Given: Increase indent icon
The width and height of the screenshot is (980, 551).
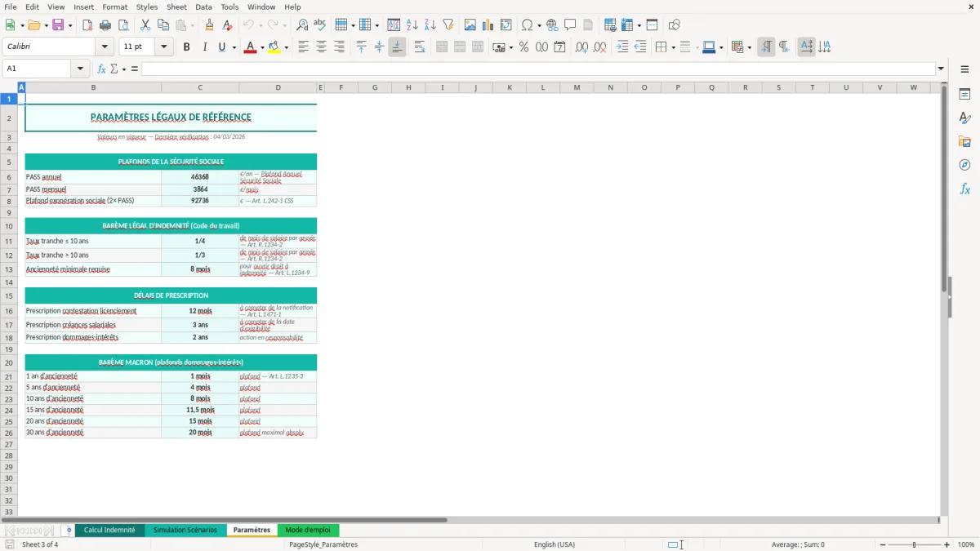Looking at the screenshot, I should coord(622,47).
